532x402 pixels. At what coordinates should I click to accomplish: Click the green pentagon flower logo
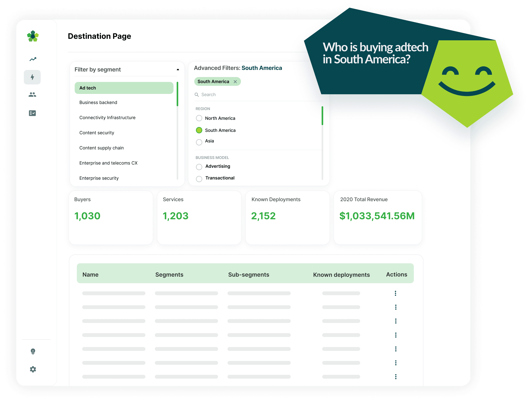coord(33,36)
